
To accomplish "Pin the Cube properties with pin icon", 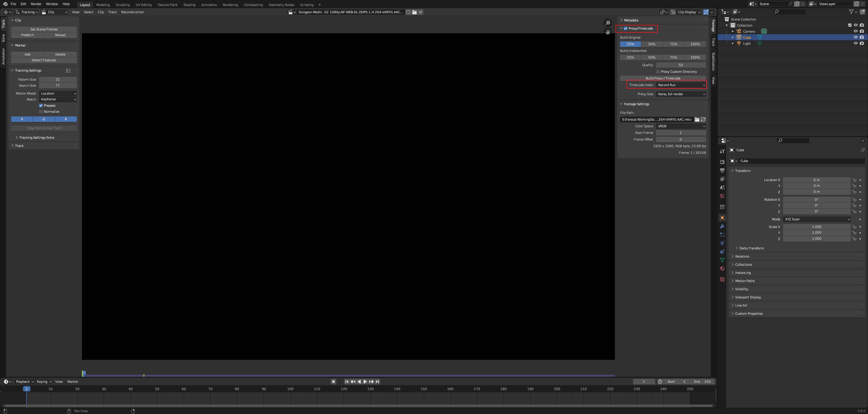I will (x=862, y=150).
